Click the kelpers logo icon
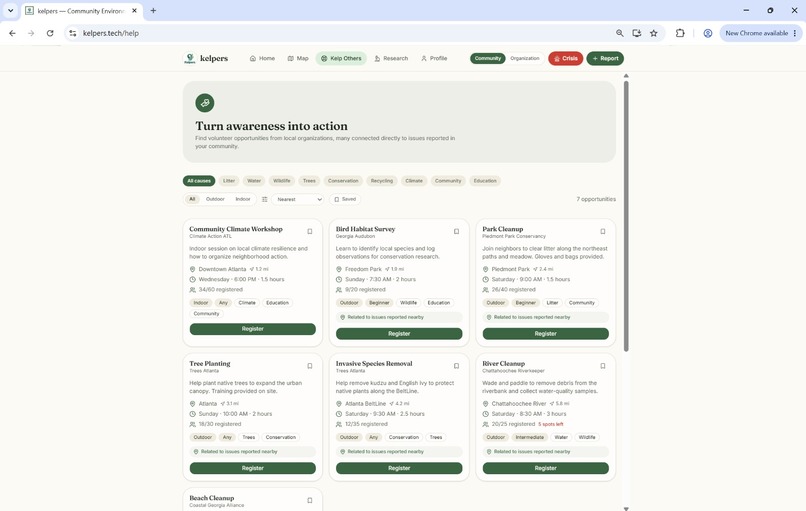Image resolution: width=806 pixels, height=511 pixels. coord(190,58)
